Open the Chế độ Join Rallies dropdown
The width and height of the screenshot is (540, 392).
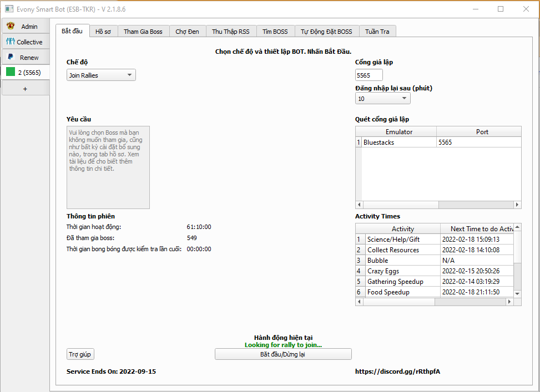pos(101,75)
